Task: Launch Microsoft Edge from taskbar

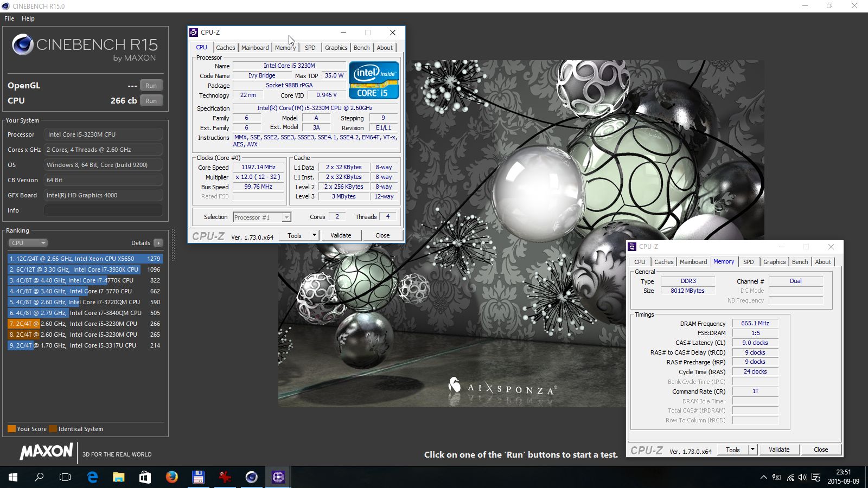Action: pyautogui.click(x=92, y=477)
